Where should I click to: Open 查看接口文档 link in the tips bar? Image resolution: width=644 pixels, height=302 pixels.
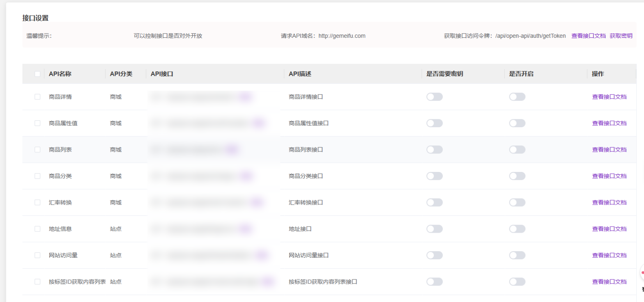(589, 36)
